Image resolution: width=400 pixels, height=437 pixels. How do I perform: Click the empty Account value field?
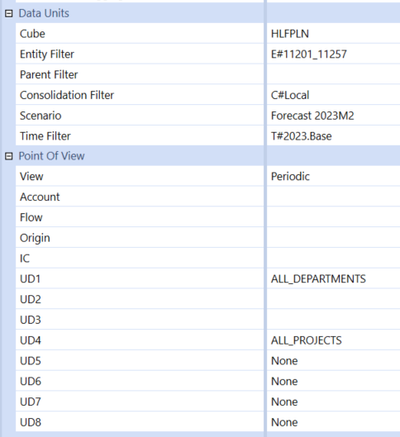(x=333, y=197)
